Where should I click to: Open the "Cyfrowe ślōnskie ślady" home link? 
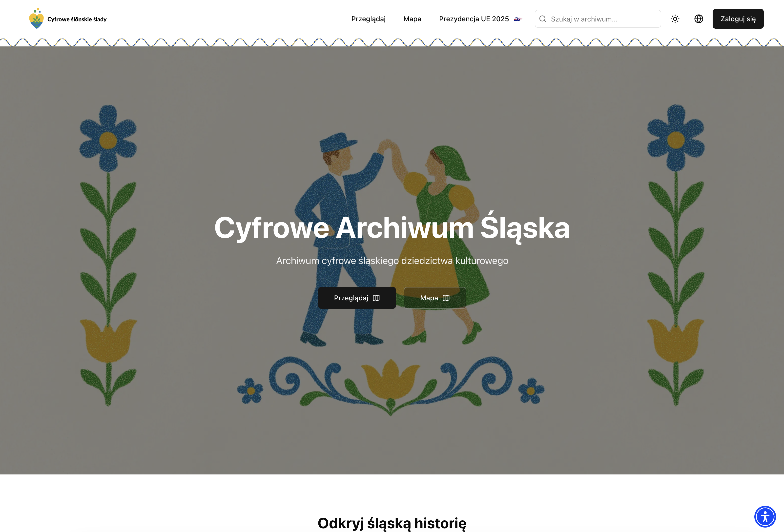(x=77, y=19)
